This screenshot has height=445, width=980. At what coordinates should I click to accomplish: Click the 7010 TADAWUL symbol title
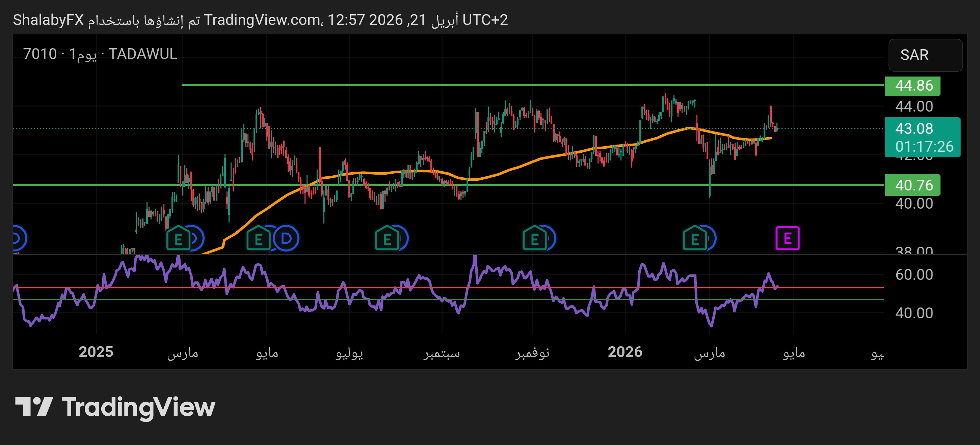(x=100, y=54)
